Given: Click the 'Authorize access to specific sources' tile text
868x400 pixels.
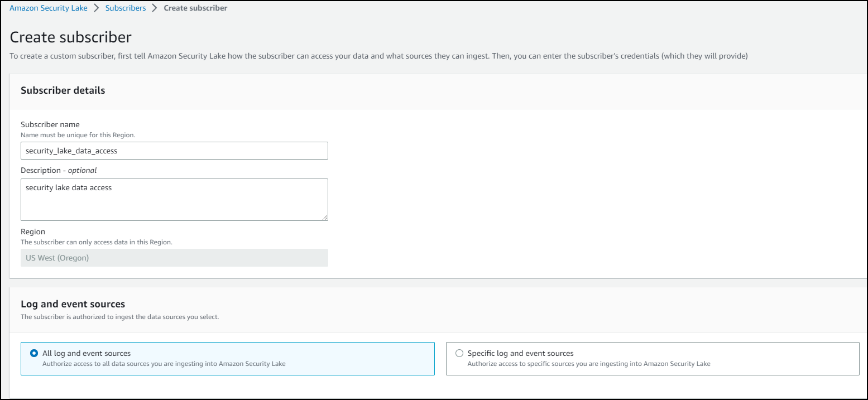Looking at the screenshot, I should point(588,364).
